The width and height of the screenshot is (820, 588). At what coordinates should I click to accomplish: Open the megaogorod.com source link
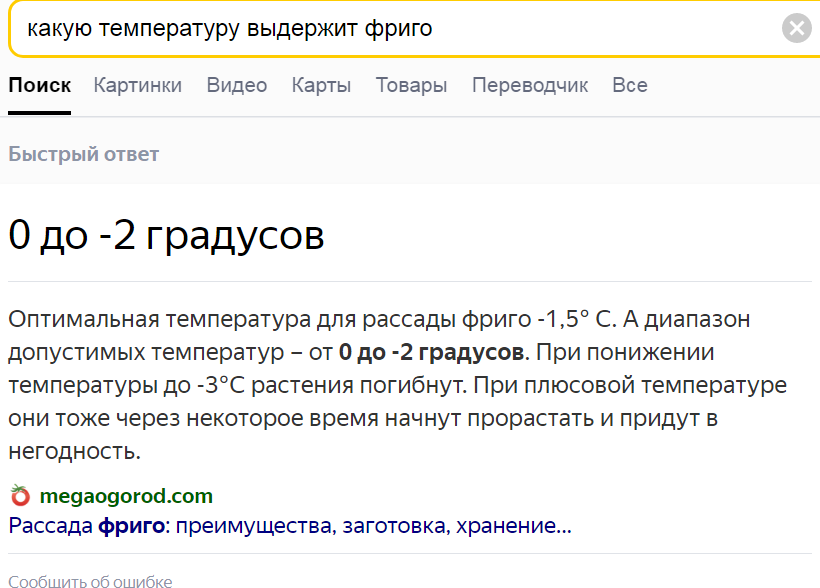point(126,496)
